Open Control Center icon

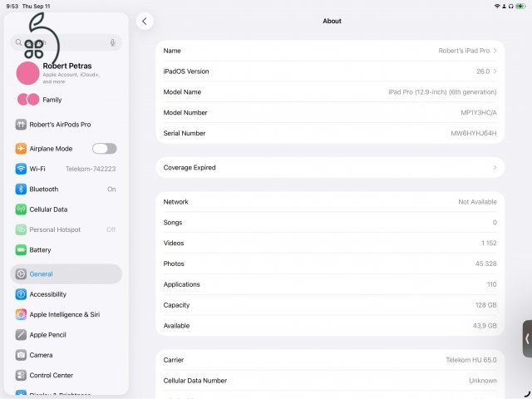click(x=21, y=375)
